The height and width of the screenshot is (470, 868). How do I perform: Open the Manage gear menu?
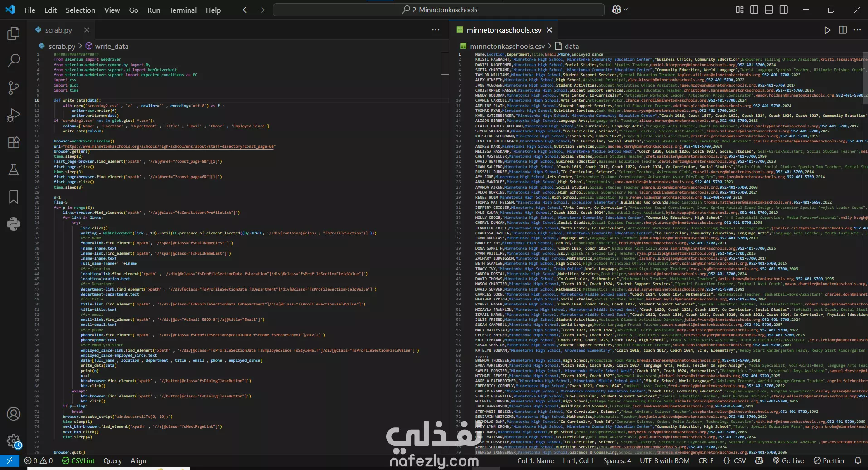click(x=14, y=441)
